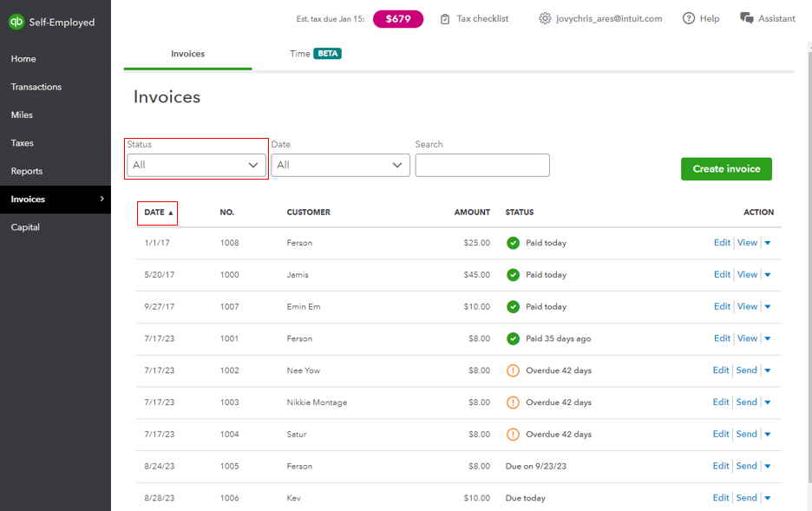812x511 pixels.
Task: Click the overdue warning icon for invoice 1002
Action: [x=513, y=370]
